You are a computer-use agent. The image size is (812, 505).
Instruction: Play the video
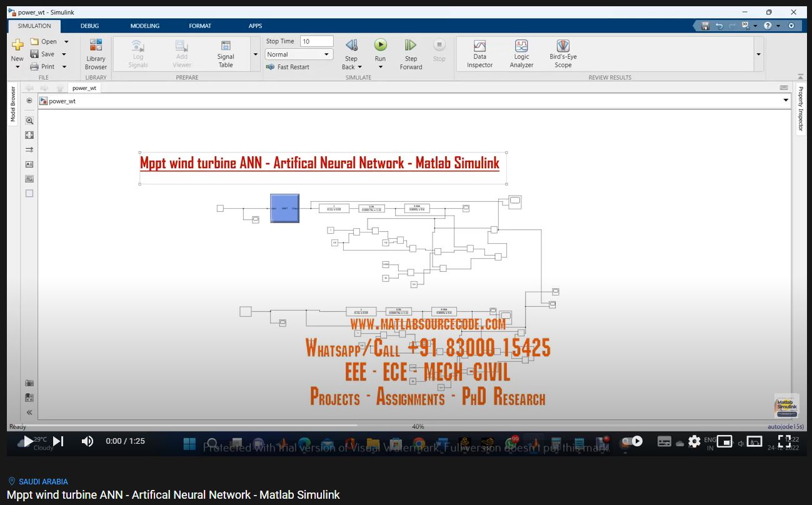(28, 441)
